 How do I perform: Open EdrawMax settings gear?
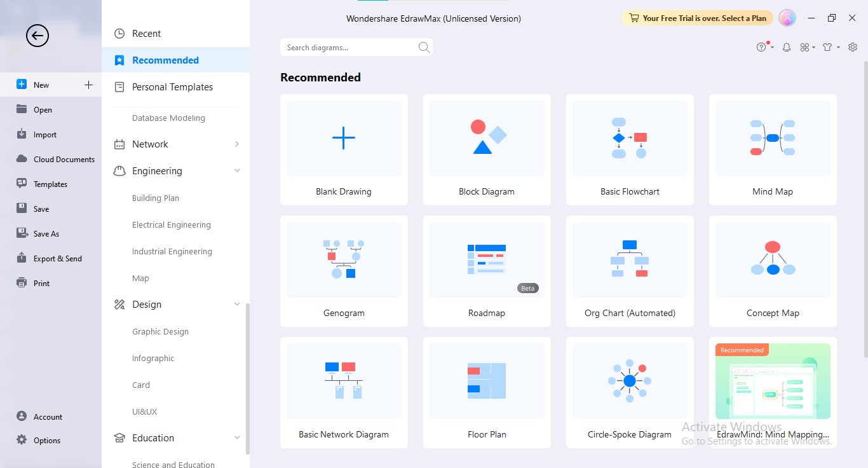[853, 47]
